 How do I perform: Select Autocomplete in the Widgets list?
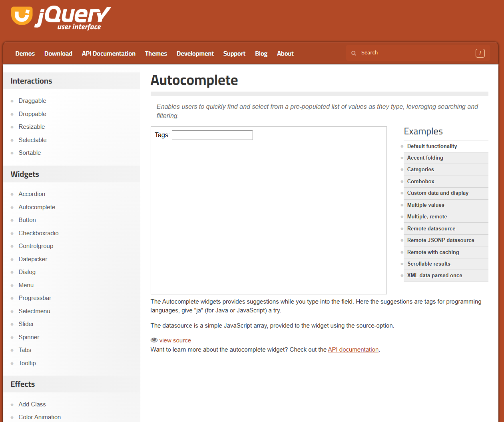click(37, 207)
